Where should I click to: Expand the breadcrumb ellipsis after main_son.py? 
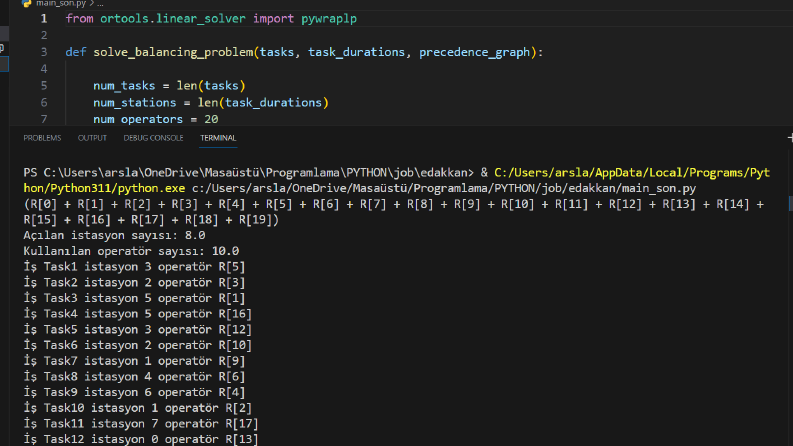pos(100,4)
